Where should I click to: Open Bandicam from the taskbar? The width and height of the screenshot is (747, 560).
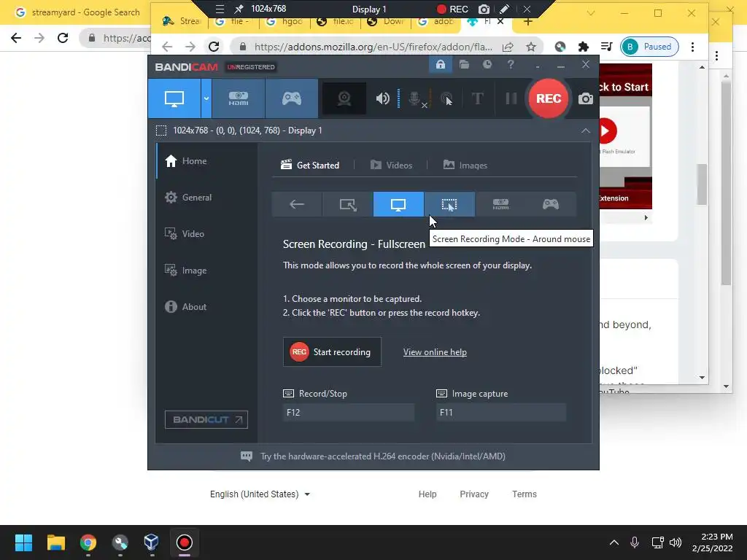coord(185,542)
